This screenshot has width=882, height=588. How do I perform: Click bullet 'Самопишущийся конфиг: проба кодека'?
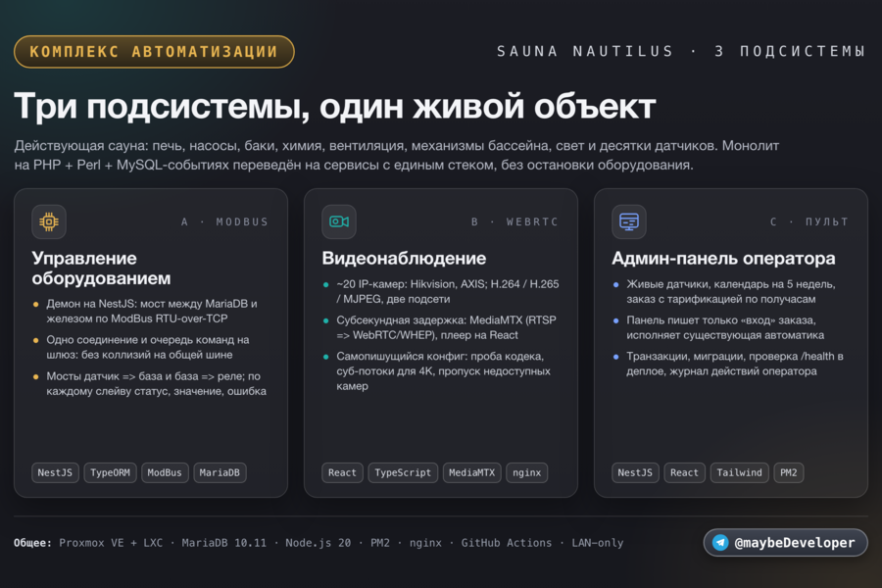pyautogui.click(x=443, y=370)
